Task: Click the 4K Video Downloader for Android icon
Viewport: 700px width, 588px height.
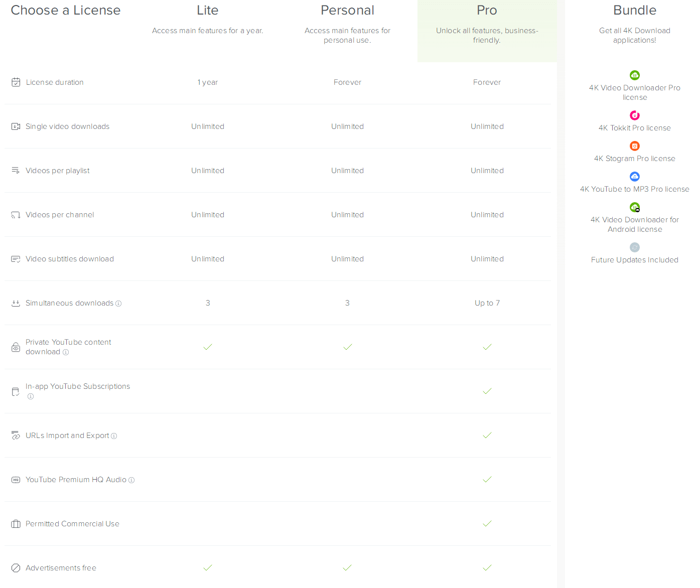Action: point(635,207)
